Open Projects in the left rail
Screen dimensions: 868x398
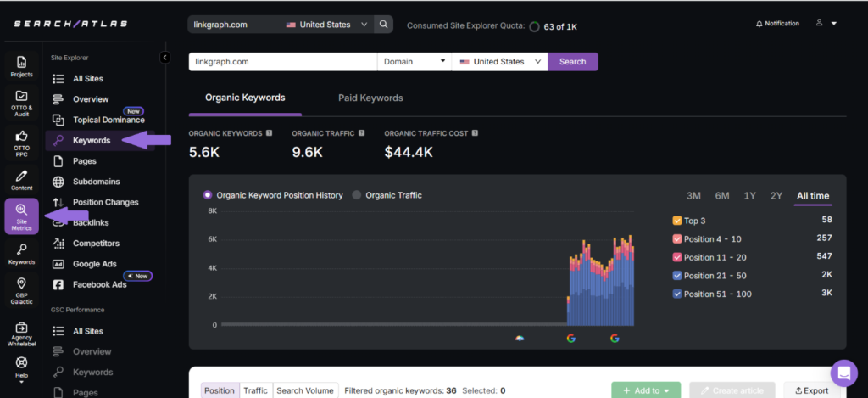pyautogui.click(x=21, y=66)
